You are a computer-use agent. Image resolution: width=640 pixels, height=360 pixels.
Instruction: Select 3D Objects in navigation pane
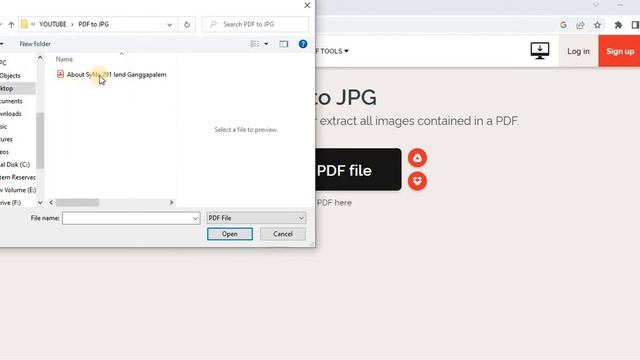[x=10, y=76]
